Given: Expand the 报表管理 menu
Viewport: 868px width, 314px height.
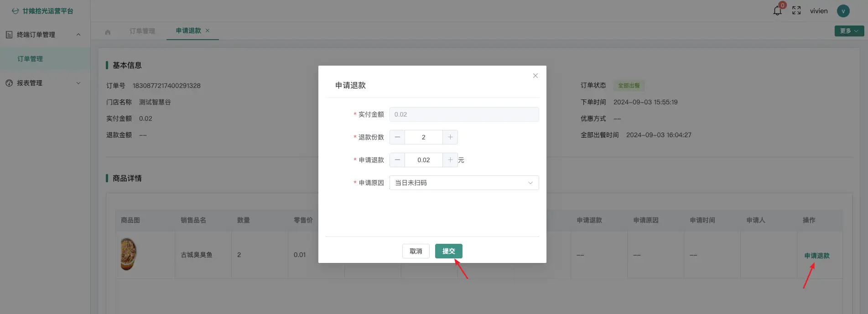Looking at the screenshot, I should tap(78, 83).
